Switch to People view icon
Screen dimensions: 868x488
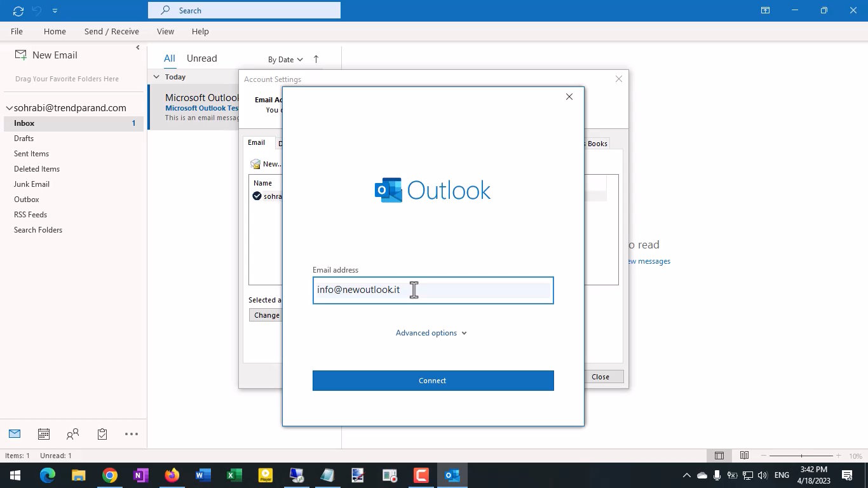73,434
